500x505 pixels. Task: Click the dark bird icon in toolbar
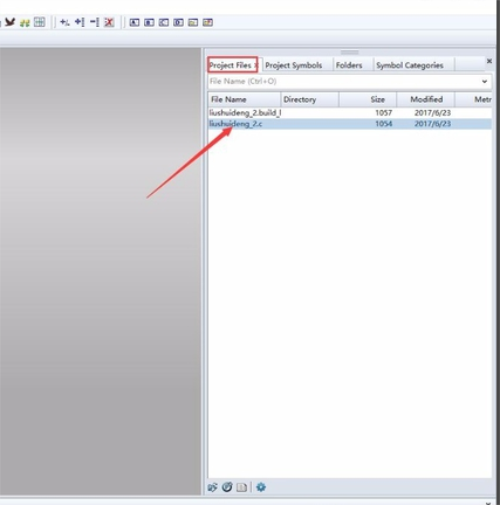10,22
